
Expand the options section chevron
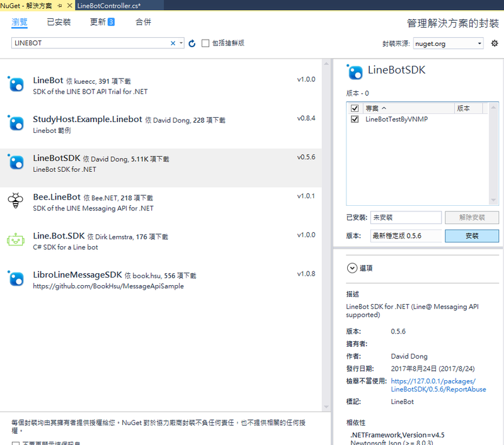coord(352,268)
